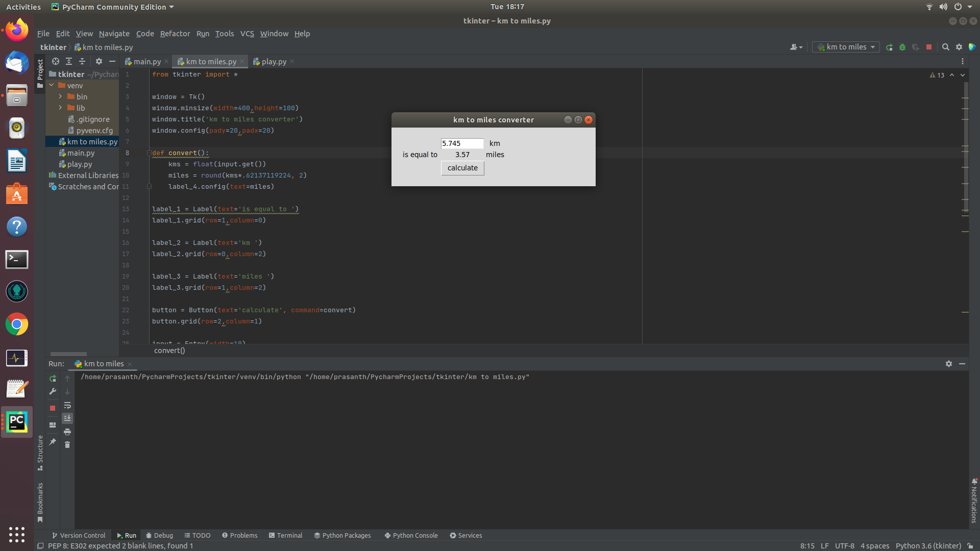Expand the bin folder under venv
The image size is (980, 551).
pyautogui.click(x=60, y=96)
